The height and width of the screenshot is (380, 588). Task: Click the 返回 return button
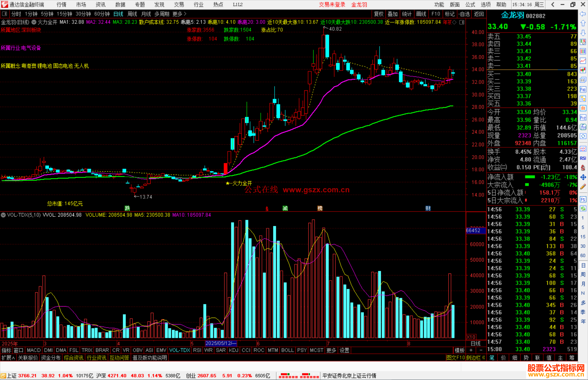pos(479,14)
